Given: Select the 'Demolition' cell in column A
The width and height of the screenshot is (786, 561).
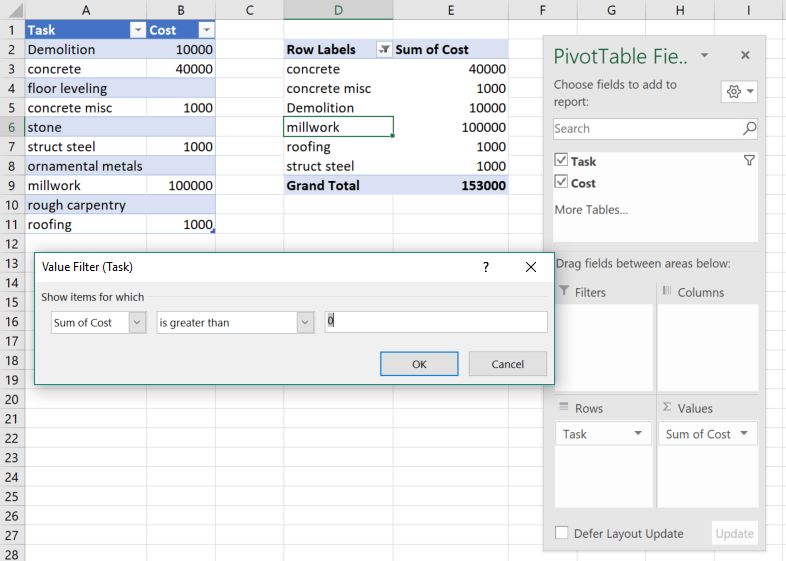Looking at the screenshot, I should (x=86, y=50).
